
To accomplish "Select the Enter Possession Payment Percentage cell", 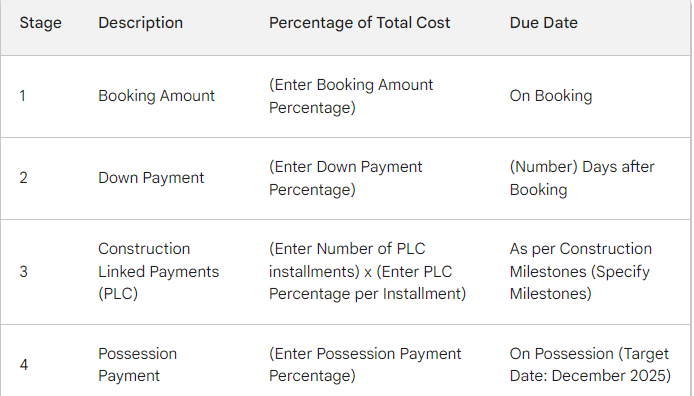I will point(365,365).
